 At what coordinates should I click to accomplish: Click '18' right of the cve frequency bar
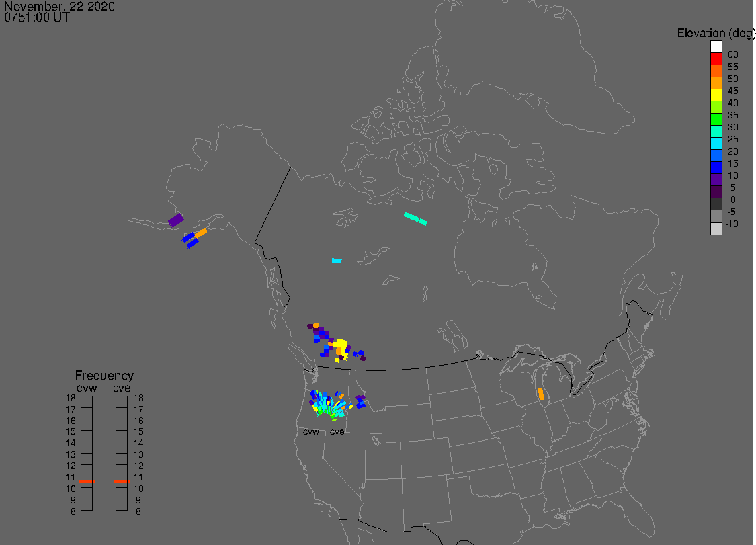pyautogui.click(x=138, y=398)
